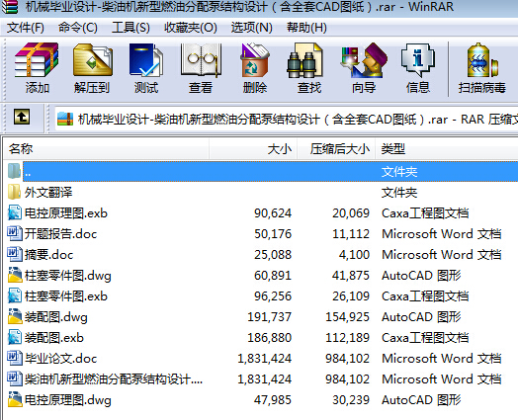Select file name 柱塞零件图.dwg

pos(68,276)
